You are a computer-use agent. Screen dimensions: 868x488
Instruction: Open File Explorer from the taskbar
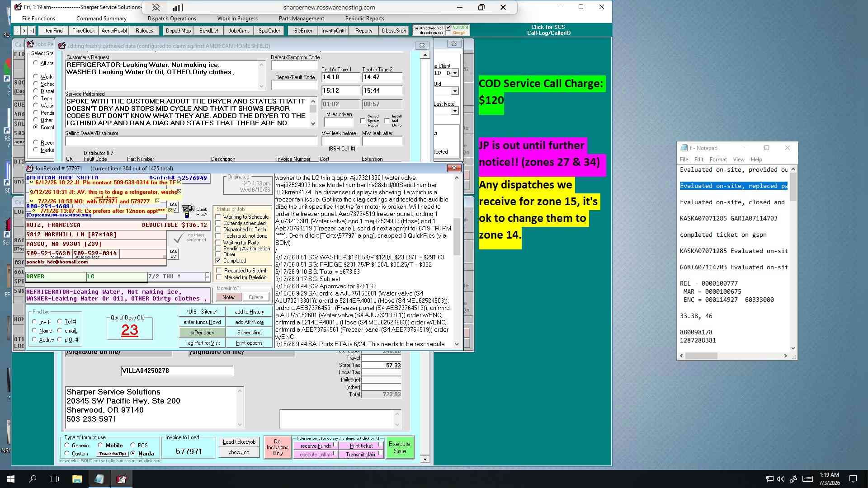pyautogui.click(x=77, y=479)
